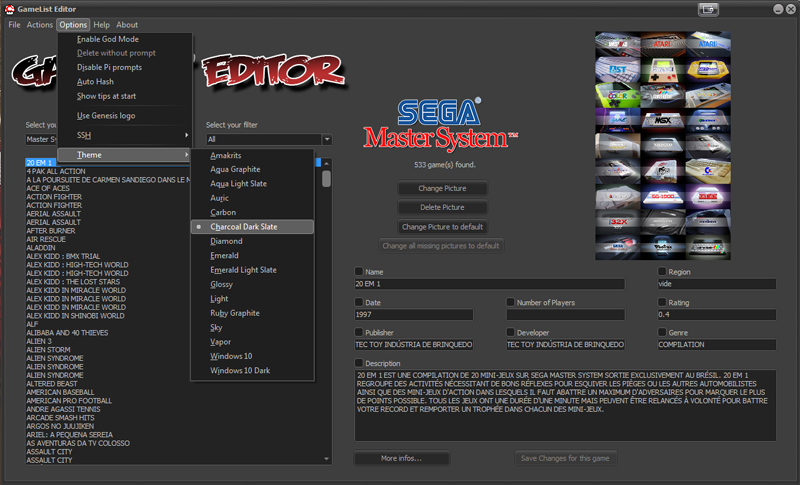
Task: Toggle the Description checkbox
Action: pyautogui.click(x=359, y=363)
